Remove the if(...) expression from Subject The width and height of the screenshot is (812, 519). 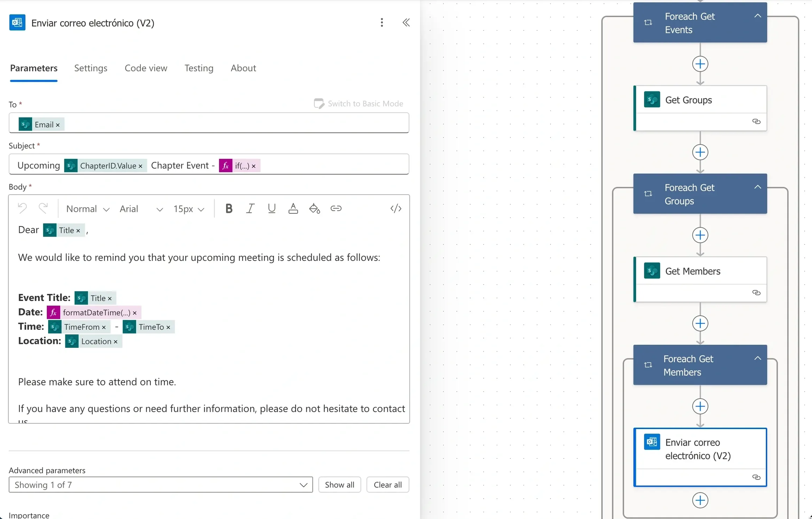pyautogui.click(x=254, y=166)
